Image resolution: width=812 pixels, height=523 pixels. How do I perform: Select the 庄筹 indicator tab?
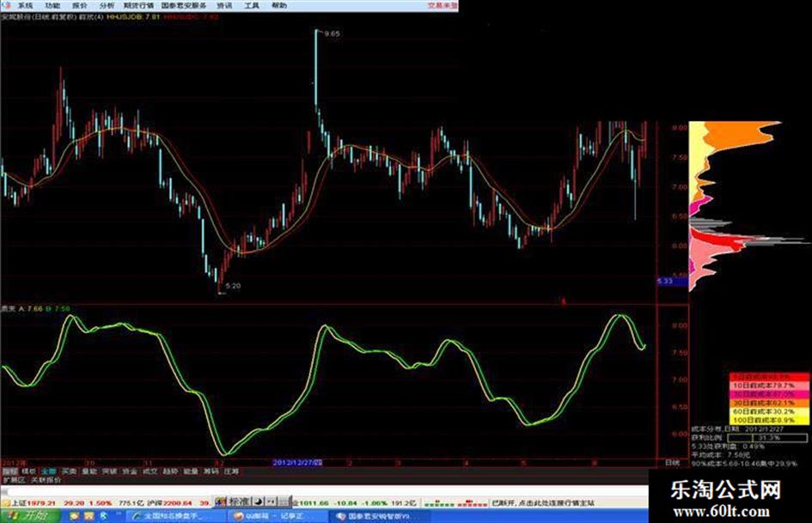pyautogui.click(x=231, y=471)
